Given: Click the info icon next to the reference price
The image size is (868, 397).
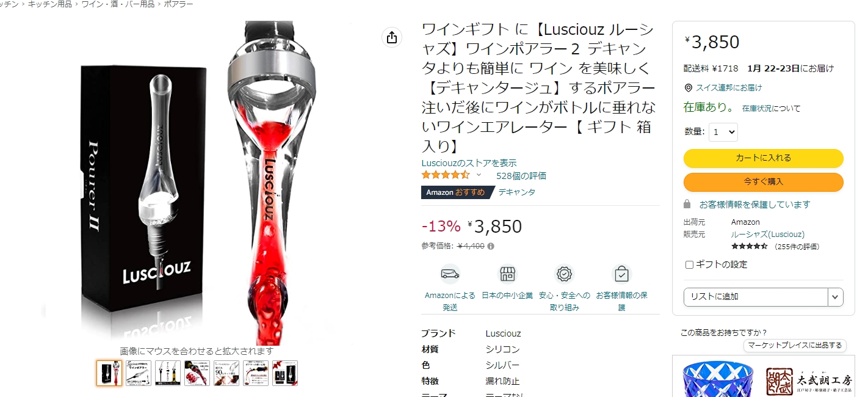Looking at the screenshot, I should [x=491, y=246].
